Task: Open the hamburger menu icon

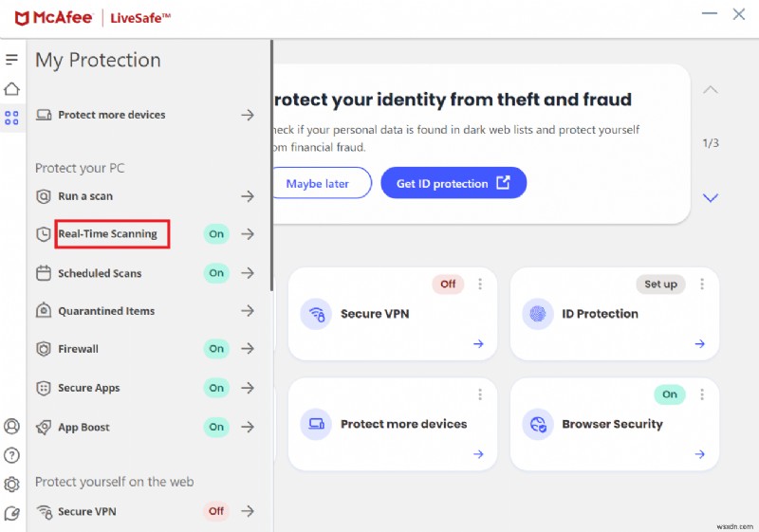Action: point(11,60)
